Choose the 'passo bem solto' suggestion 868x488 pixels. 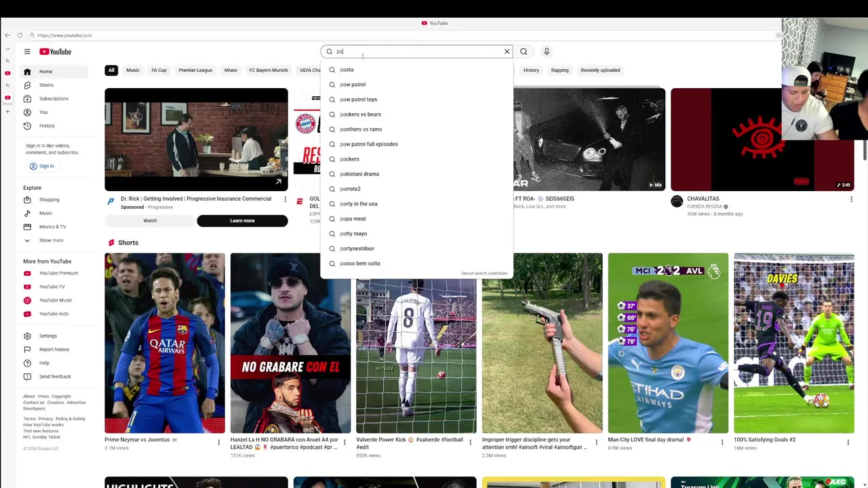tap(416, 263)
